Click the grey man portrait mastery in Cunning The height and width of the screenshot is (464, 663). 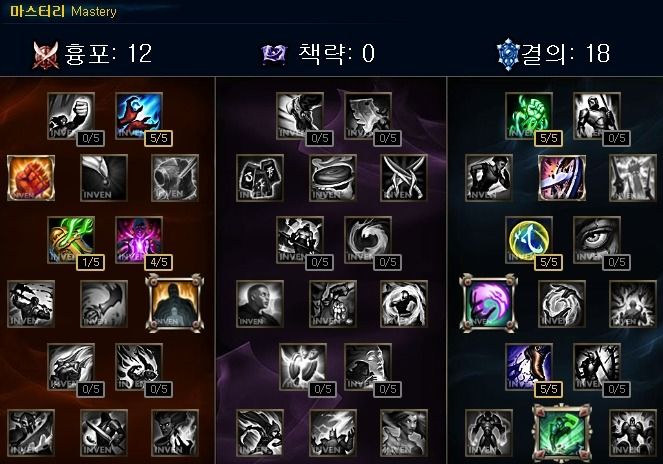tap(260, 304)
